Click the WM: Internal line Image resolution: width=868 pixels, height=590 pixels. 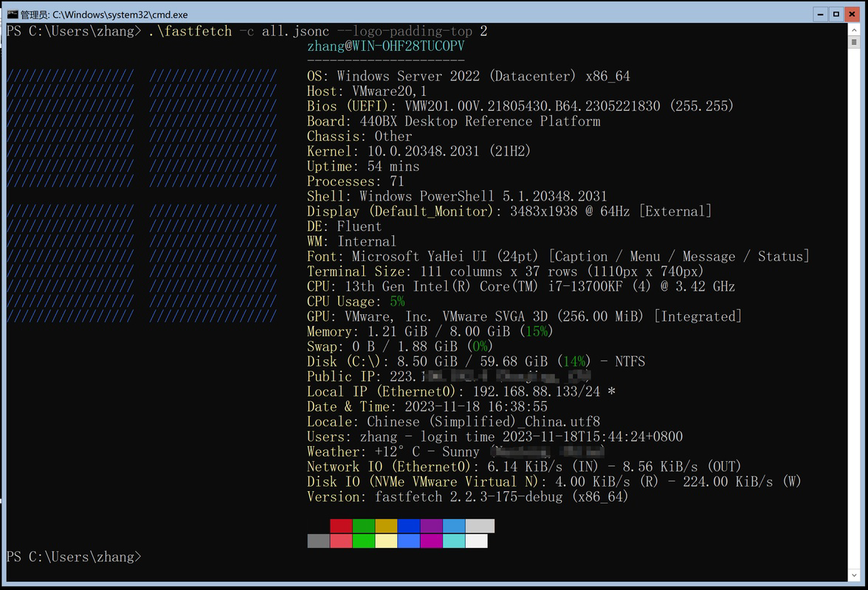[x=351, y=241]
